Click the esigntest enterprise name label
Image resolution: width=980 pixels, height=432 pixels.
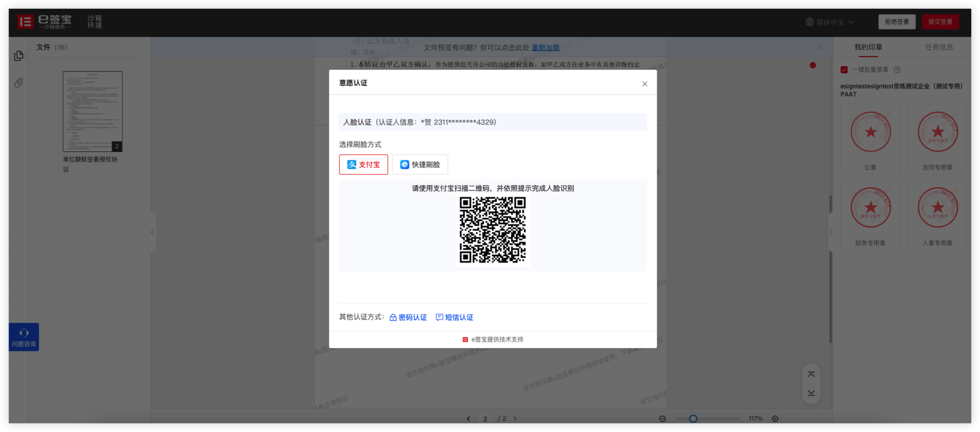[901, 90]
